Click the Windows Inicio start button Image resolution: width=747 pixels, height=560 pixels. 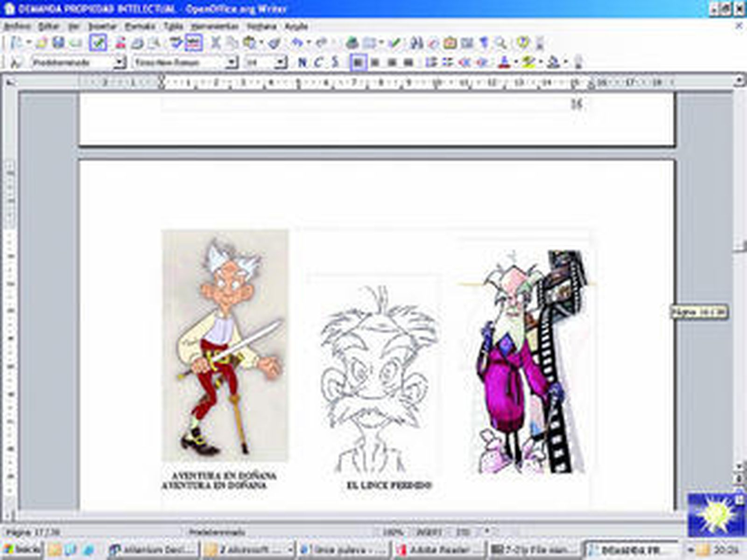pos(21,549)
